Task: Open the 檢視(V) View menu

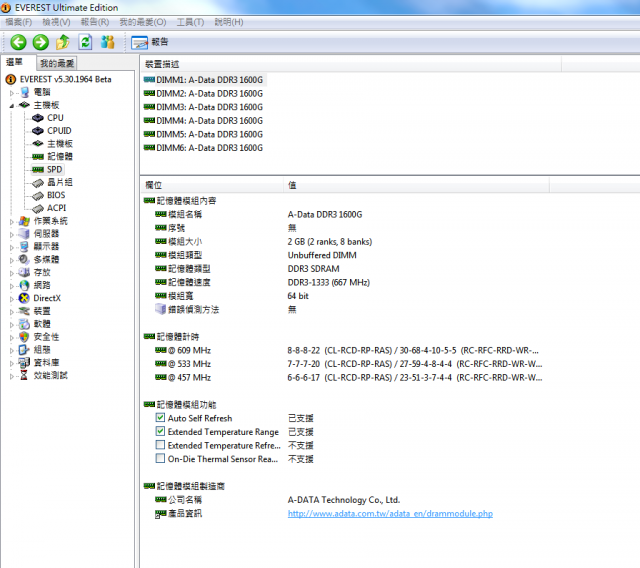Action: (56, 22)
